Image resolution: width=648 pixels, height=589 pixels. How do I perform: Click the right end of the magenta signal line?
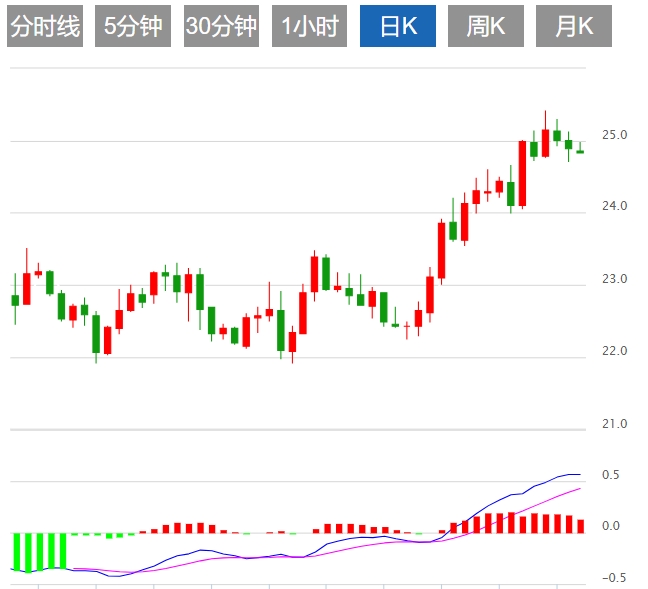click(579, 489)
